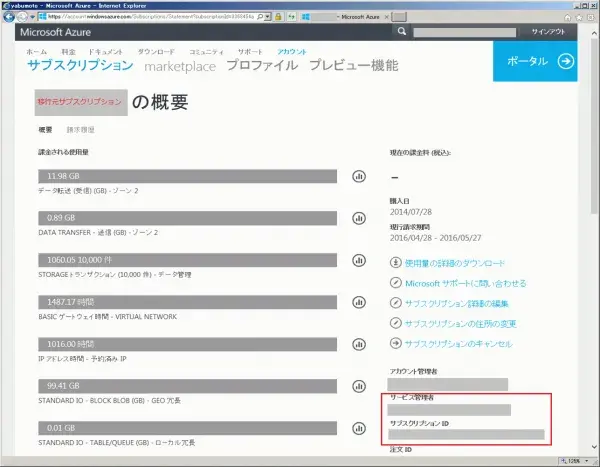
Task: Open the 料金 menu item
Action: click(x=68, y=52)
